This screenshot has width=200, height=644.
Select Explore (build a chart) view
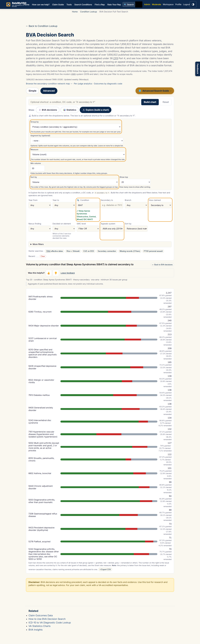point(96,110)
